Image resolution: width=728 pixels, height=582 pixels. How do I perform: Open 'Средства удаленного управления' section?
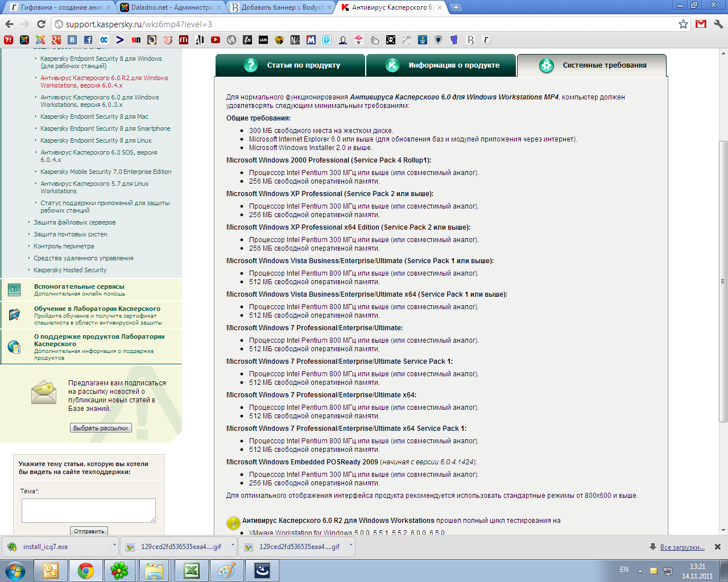click(83, 258)
